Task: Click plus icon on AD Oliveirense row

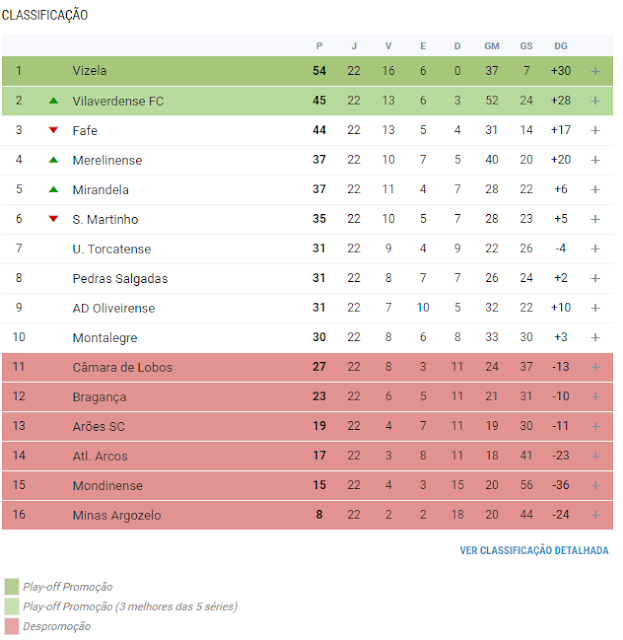Action: (x=595, y=308)
